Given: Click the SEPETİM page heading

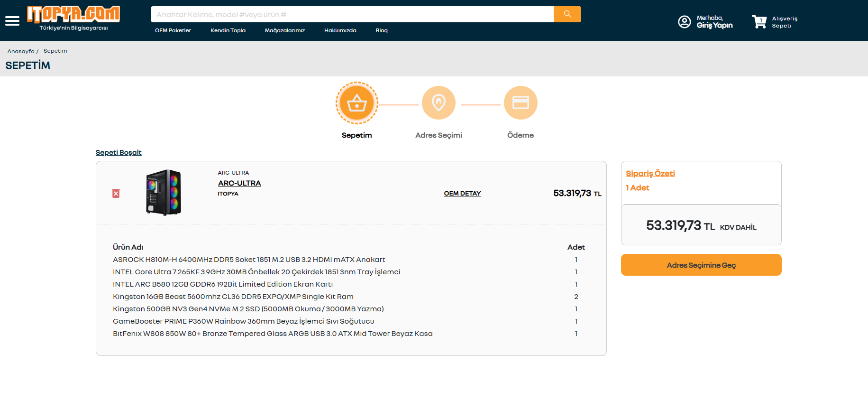Looking at the screenshot, I should click(28, 65).
